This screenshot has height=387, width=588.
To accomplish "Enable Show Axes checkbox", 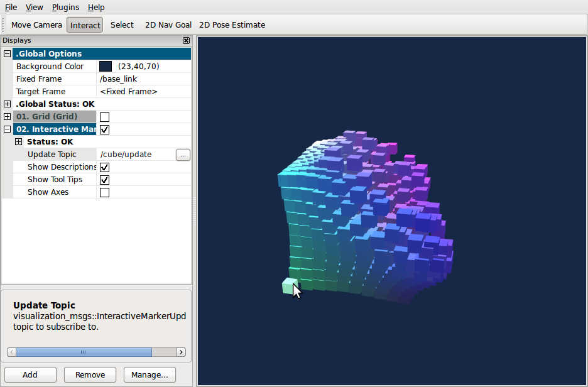I will (105, 192).
